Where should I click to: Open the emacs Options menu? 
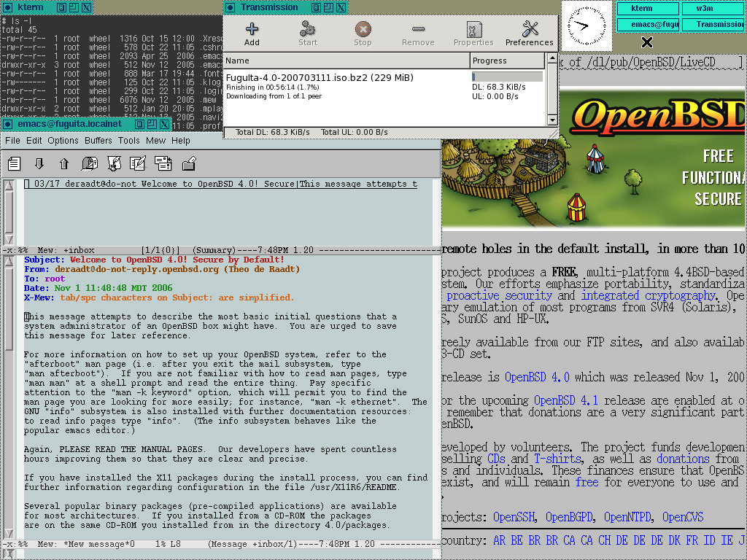coord(63,141)
